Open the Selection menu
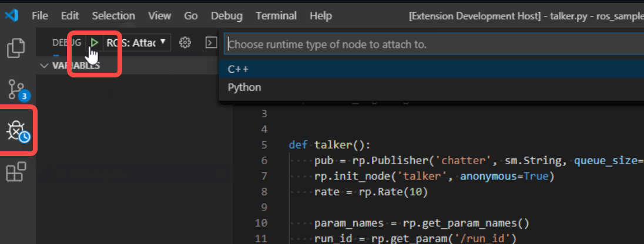644x244 pixels. (x=113, y=16)
